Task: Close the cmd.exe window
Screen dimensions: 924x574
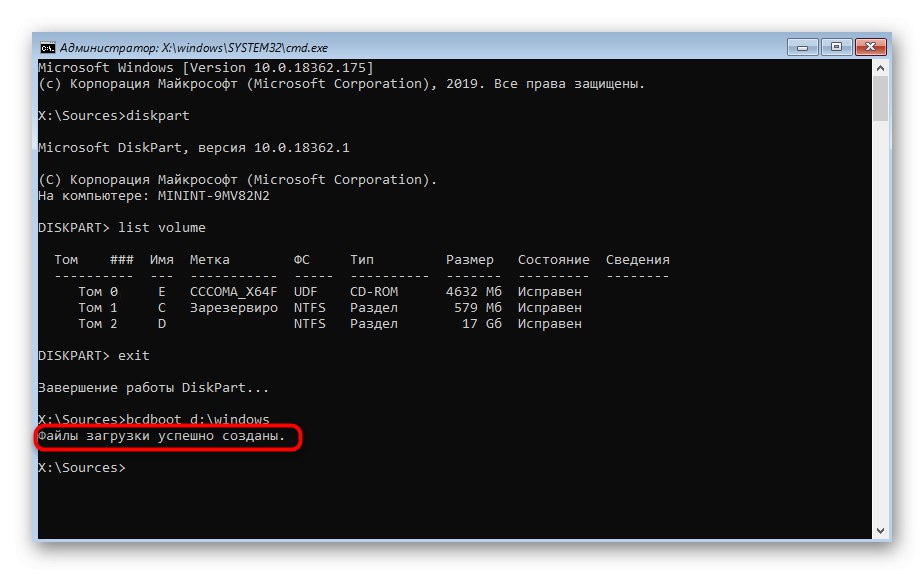Action: [x=871, y=47]
